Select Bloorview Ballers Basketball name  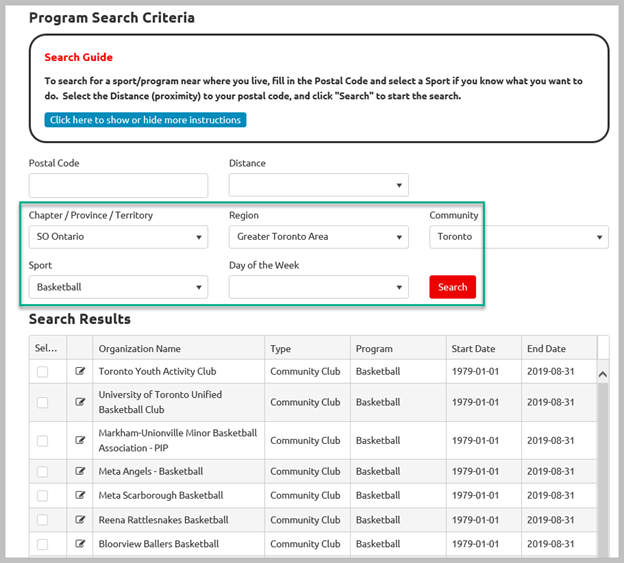click(159, 544)
